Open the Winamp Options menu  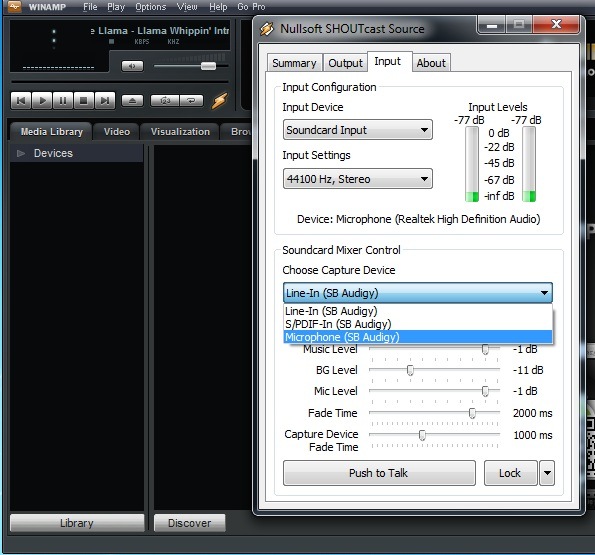pyautogui.click(x=151, y=7)
